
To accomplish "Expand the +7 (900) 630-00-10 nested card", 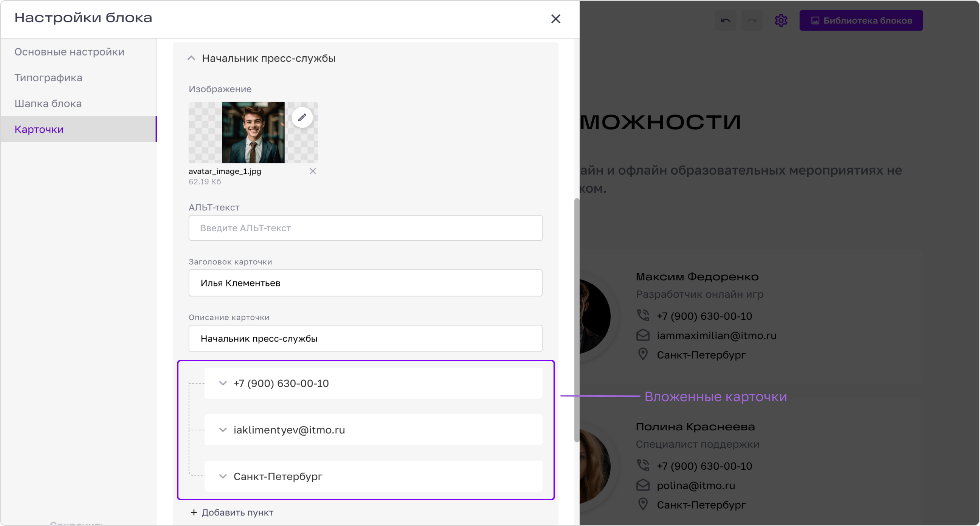I will click(373, 384).
